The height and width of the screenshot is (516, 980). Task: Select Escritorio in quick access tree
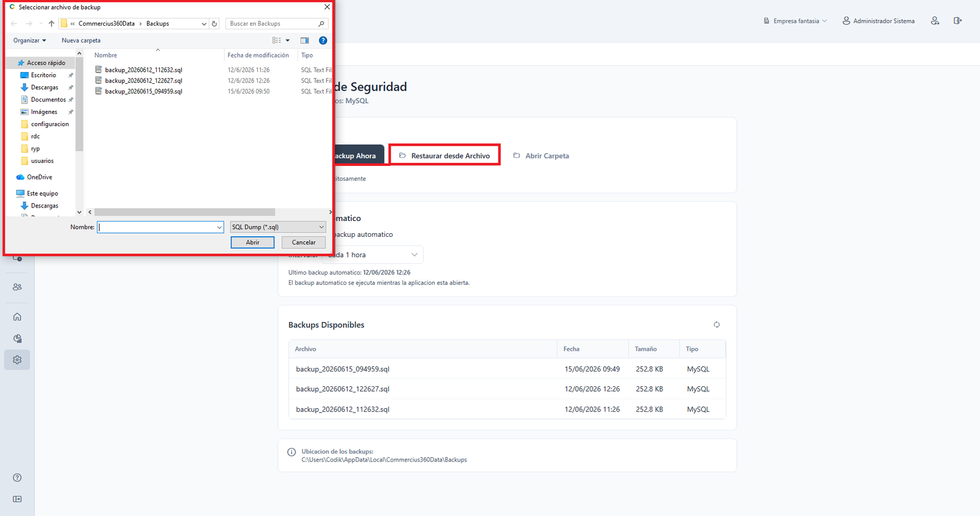tap(43, 75)
